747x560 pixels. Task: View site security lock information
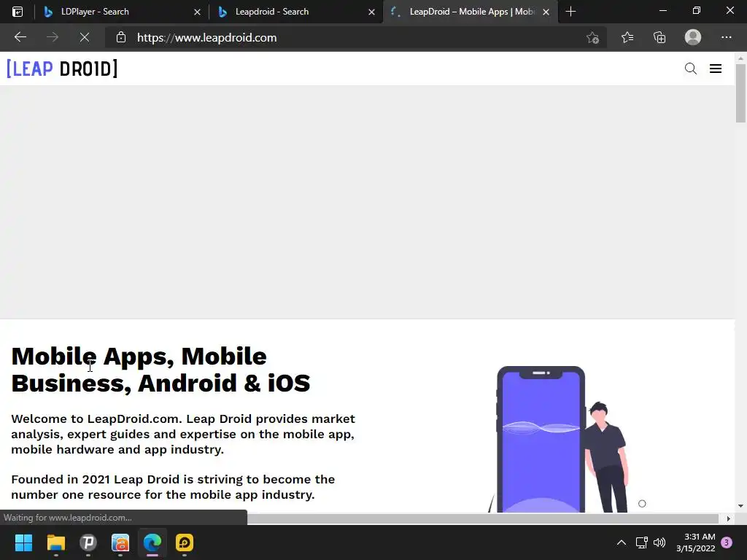click(121, 37)
